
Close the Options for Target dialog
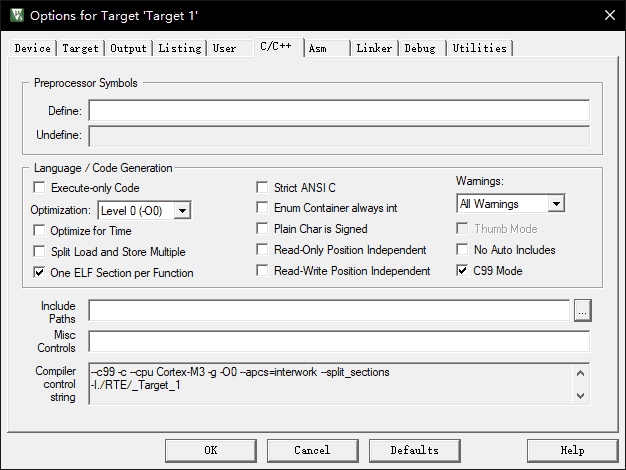pos(609,15)
